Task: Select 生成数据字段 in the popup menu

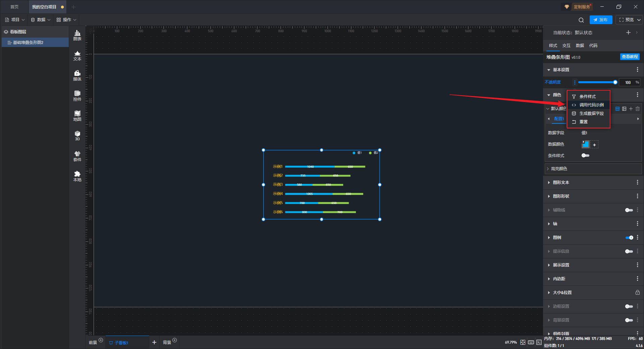Action: 588,113
